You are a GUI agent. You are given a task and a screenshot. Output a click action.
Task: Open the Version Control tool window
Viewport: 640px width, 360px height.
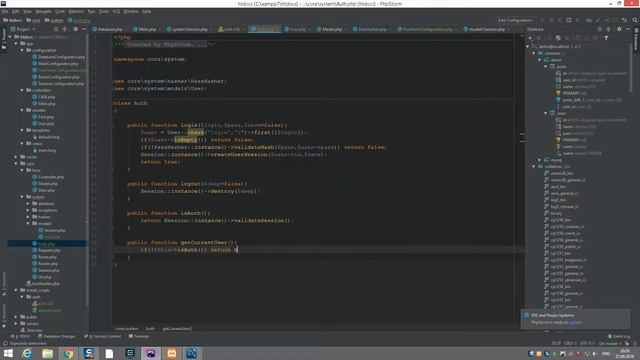pos(102,336)
